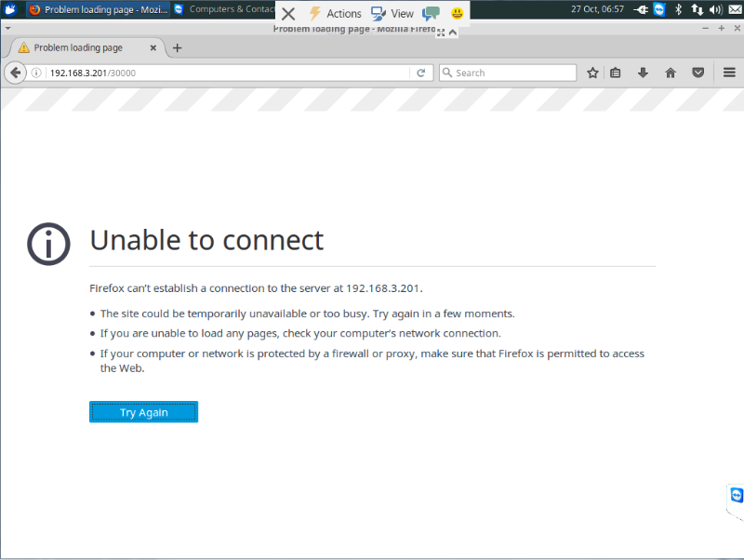Click the power plug tray icon
Screen dimensions: 744x560
(641, 9)
